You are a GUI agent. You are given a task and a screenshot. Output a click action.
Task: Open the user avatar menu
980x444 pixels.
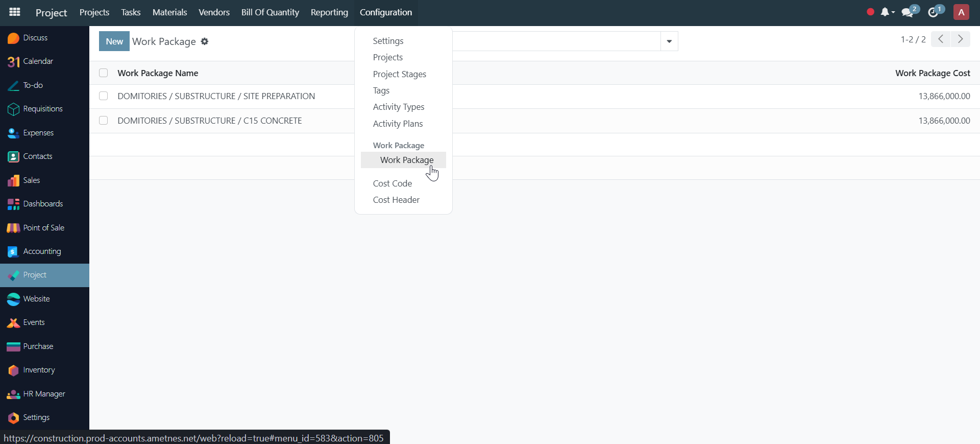[961, 12]
